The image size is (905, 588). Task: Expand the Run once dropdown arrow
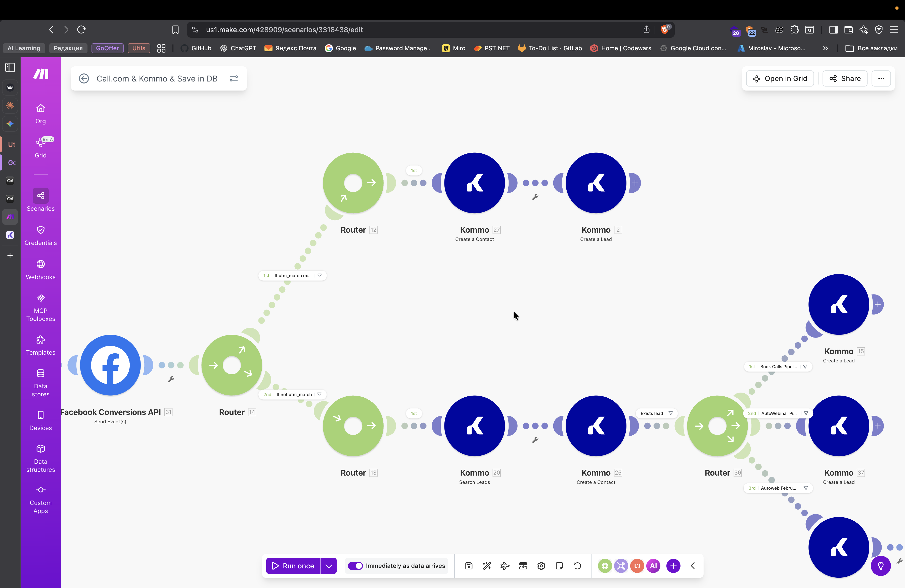329,566
